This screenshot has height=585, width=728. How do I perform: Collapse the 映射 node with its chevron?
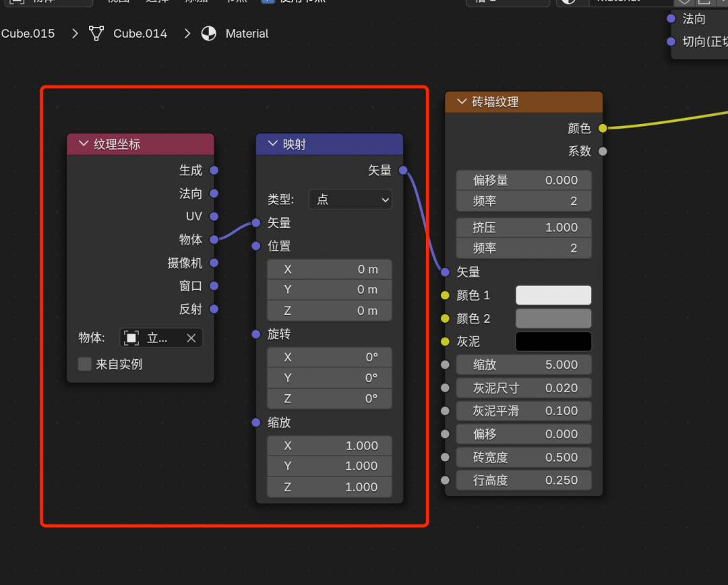[273, 144]
